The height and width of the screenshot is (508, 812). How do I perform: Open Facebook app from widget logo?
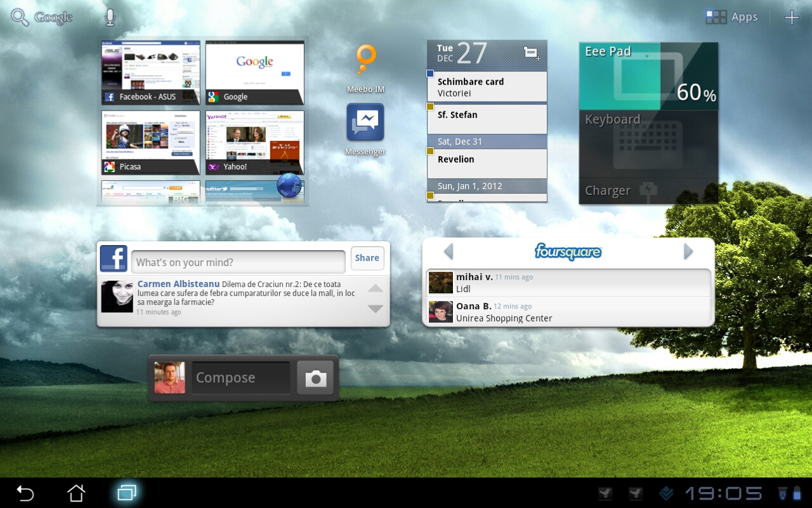(x=114, y=258)
